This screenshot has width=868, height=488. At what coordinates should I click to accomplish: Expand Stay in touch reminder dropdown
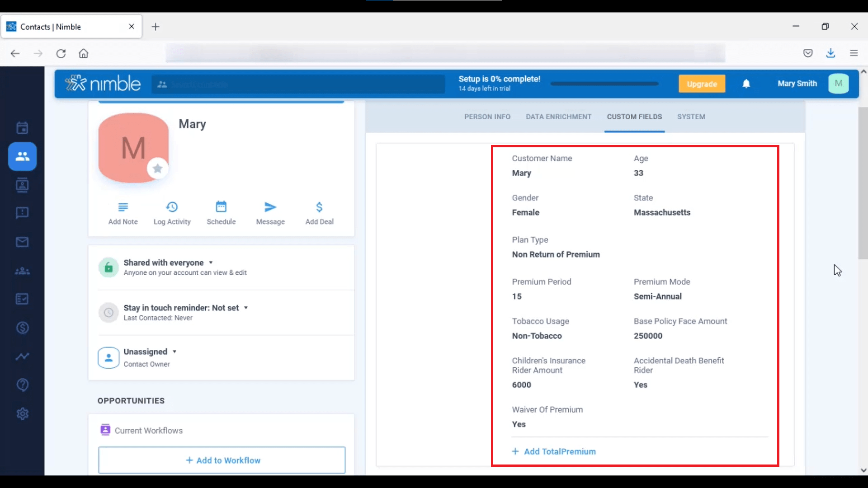pyautogui.click(x=246, y=308)
